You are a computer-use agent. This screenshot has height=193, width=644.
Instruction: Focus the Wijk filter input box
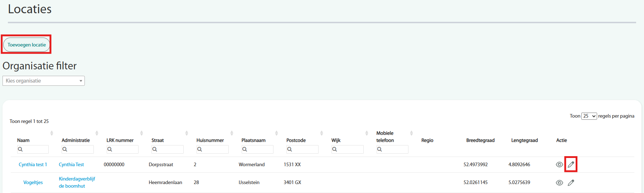pos(350,149)
